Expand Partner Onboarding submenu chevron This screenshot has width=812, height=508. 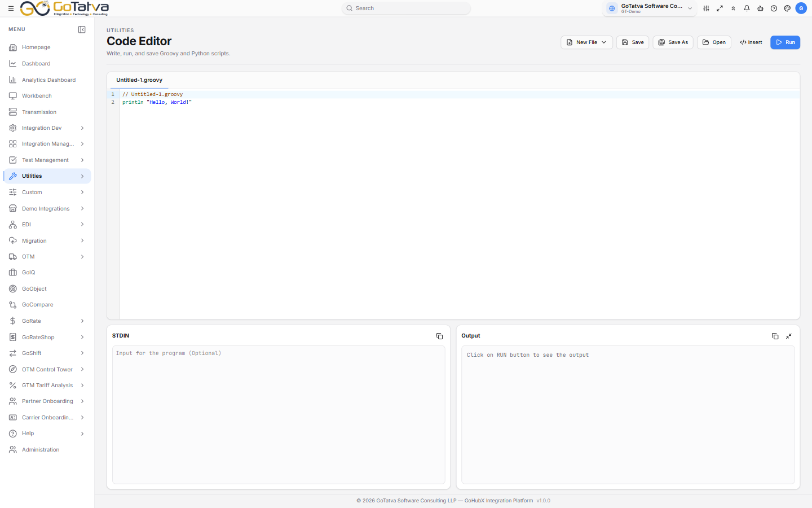82,401
